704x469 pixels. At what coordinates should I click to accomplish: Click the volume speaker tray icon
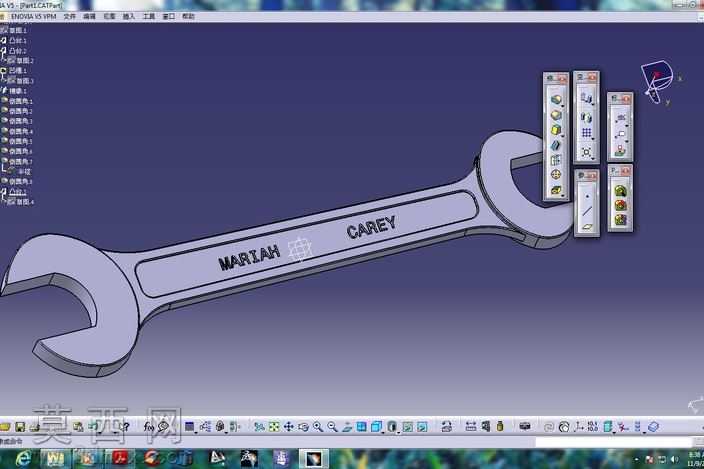pyautogui.click(x=674, y=459)
